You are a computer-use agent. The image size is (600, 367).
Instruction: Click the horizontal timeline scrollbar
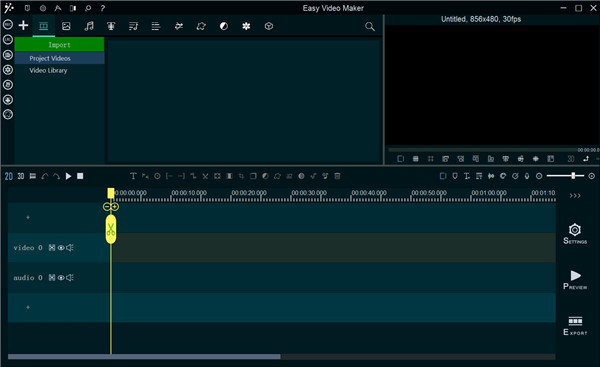(x=144, y=357)
